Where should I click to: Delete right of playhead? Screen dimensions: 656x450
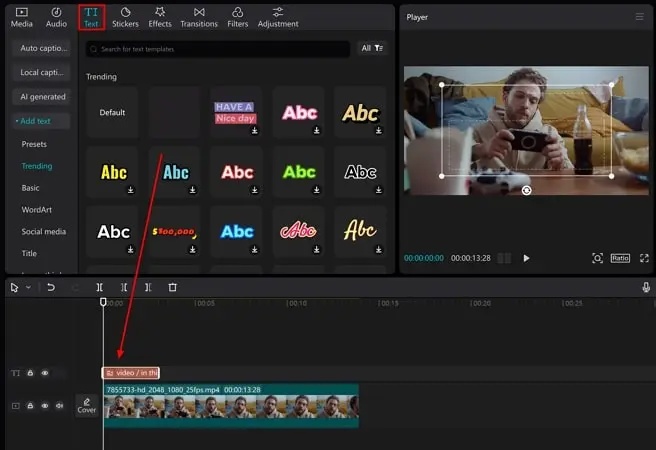148,287
